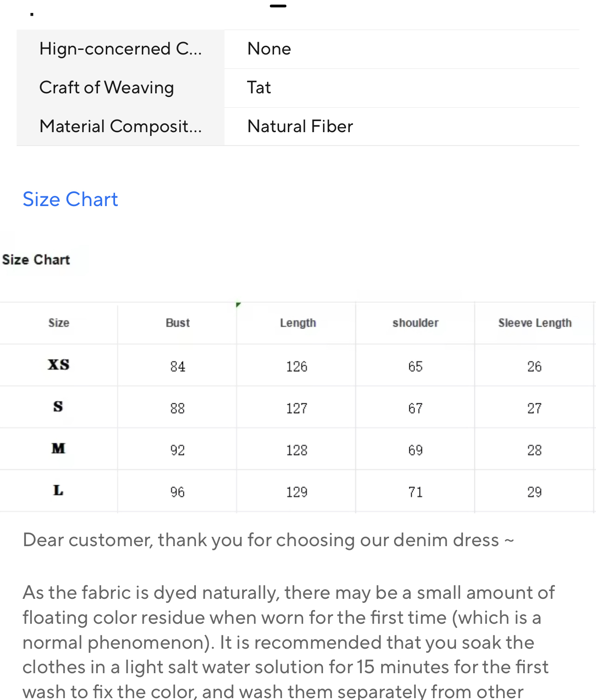596x700 pixels.
Task: Click the L size row label
Action: click(58, 491)
